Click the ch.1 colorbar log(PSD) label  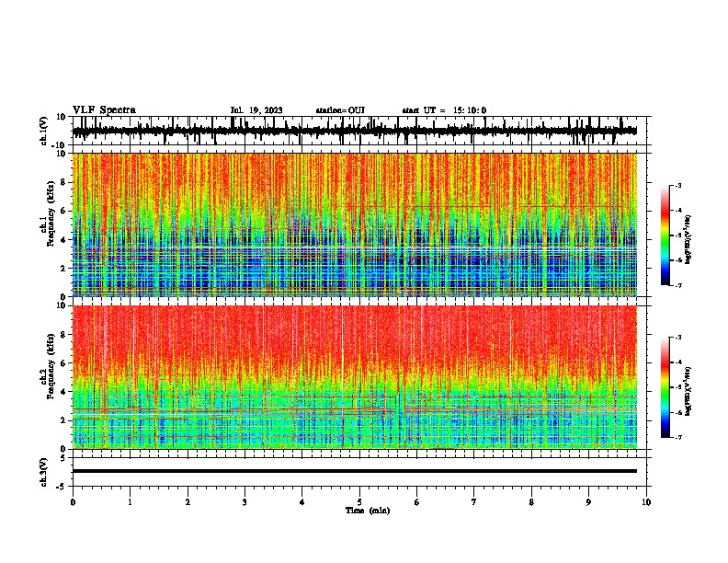688,240
